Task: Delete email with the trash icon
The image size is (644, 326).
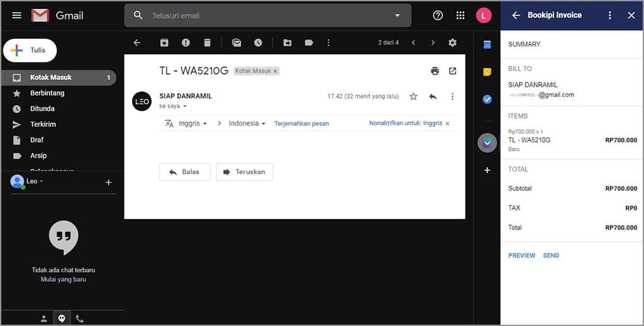Action: click(207, 43)
